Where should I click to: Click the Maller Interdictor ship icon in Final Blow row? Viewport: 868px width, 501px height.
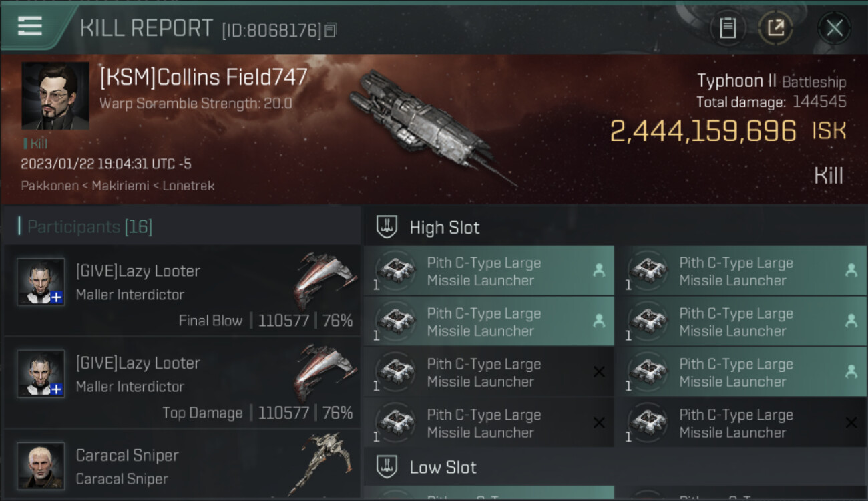(x=325, y=281)
